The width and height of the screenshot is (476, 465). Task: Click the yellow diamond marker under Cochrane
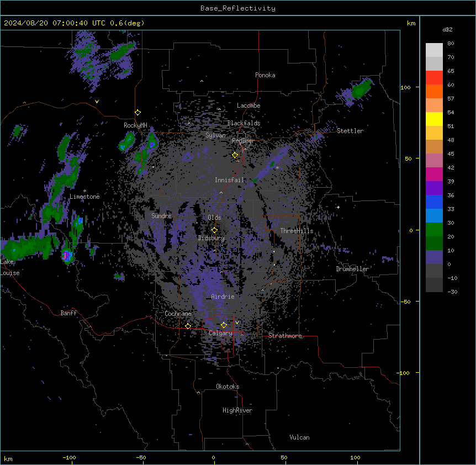point(188,326)
